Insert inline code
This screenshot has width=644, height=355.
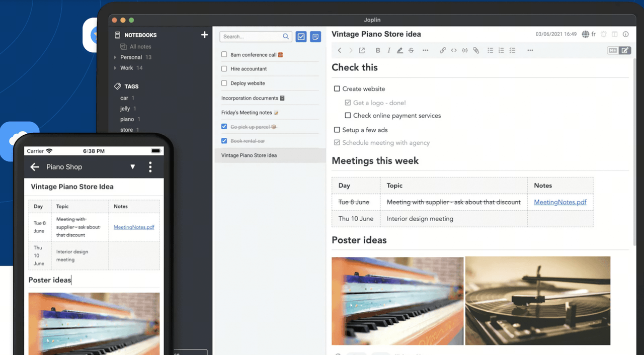[x=454, y=50]
